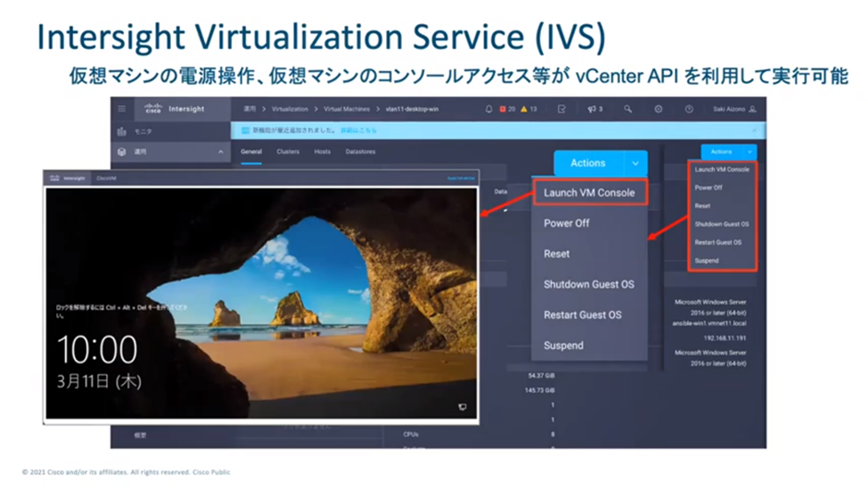The width and height of the screenshot is (868, 488).
Task: Select the CiscoVM tab in console window
Action: pyautogui.click(x=106, y=178)
